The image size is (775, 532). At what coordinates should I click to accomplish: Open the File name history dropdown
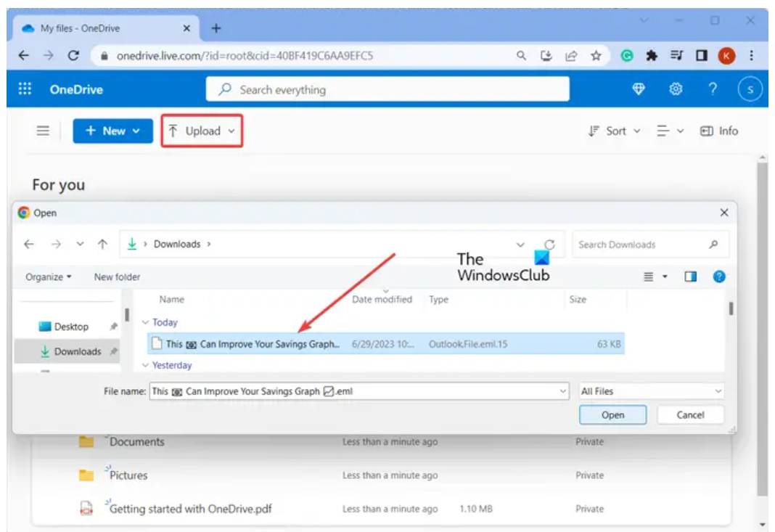(562, 391)
